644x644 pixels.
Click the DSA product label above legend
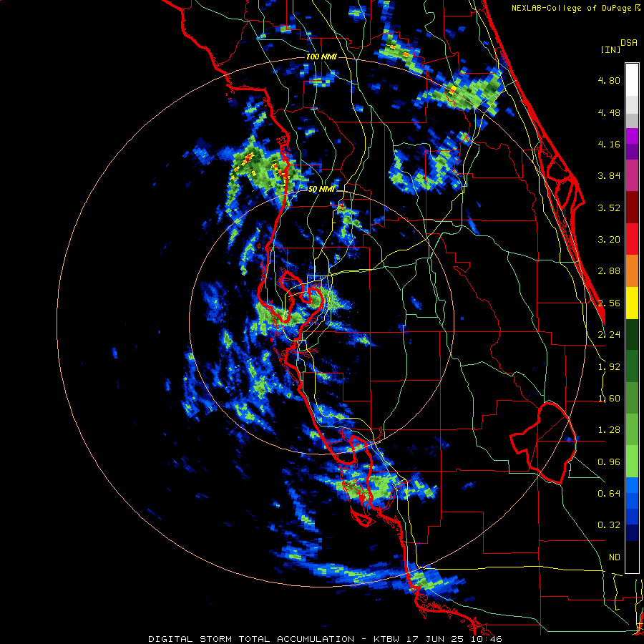coord(629,43)
